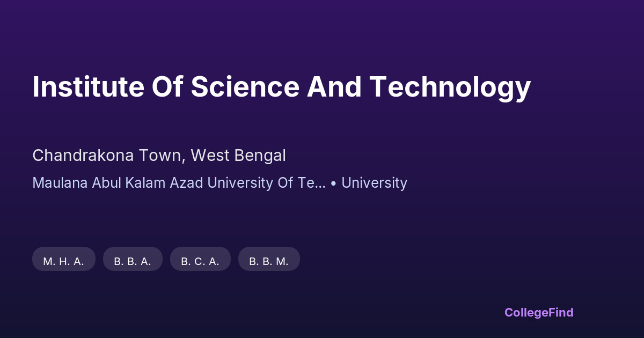644x338 pixels.
Task: Select the B. B. A. course tag
Action: point(133,261)
